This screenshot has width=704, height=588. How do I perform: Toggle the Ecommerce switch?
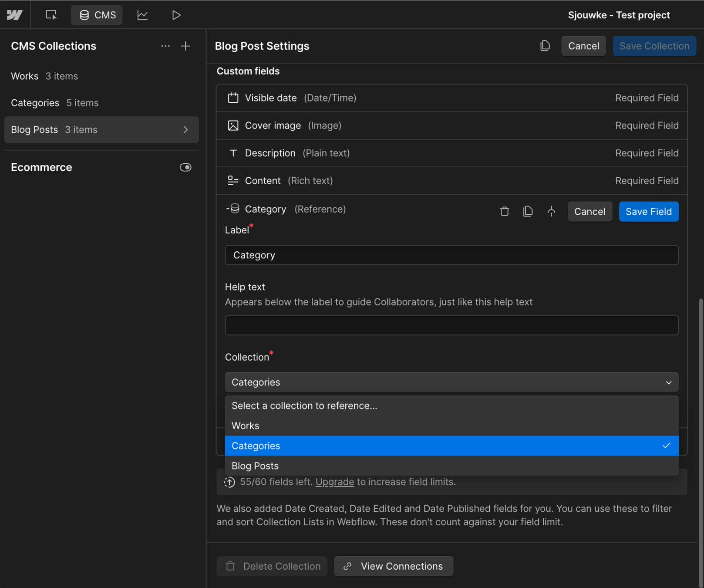(186, 167)
